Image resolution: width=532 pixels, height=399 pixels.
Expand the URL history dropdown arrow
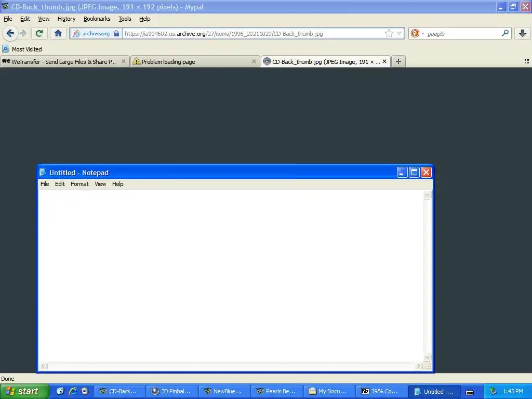pos(400,33)
